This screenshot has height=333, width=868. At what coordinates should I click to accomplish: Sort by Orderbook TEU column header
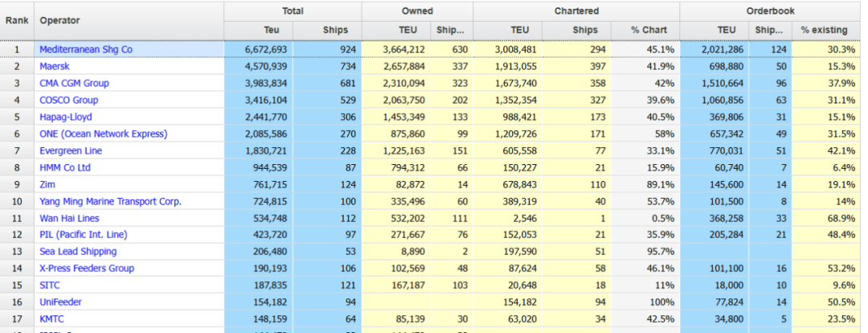714,31
